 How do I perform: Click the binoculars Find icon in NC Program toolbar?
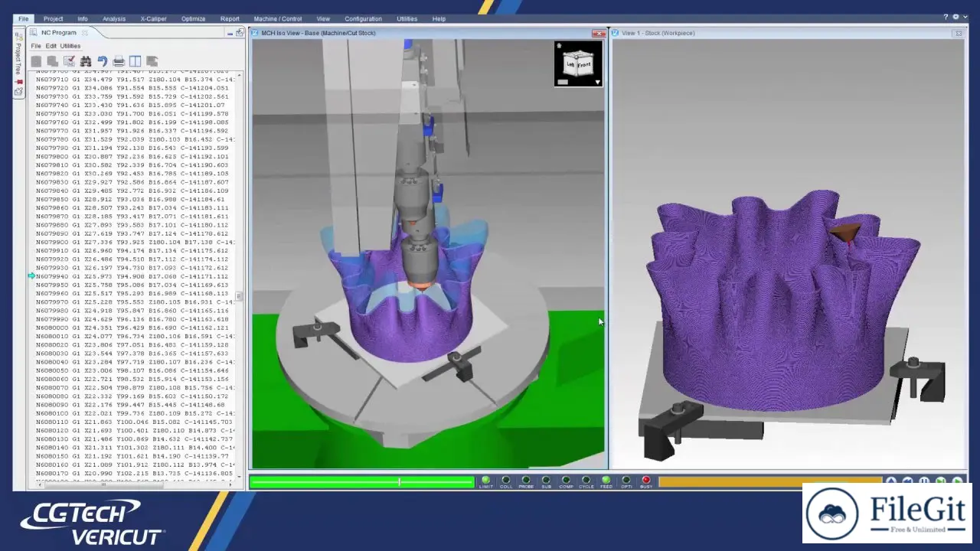point(86,61)
